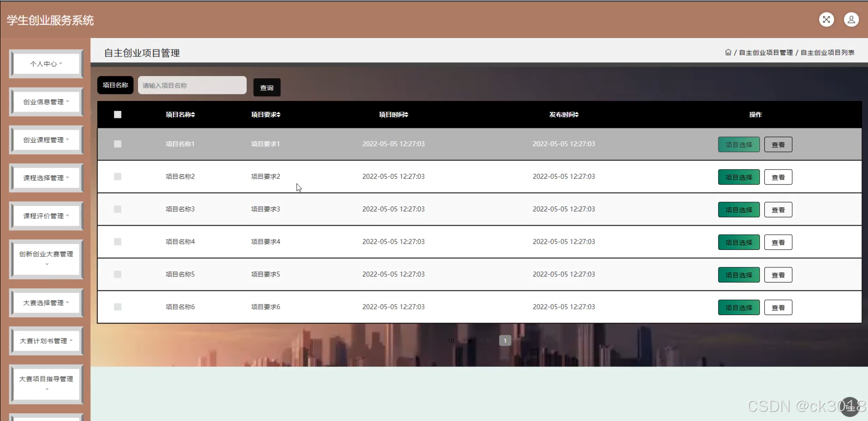
Task: Click the 查询 search button
Action: (x=267, y=88)
